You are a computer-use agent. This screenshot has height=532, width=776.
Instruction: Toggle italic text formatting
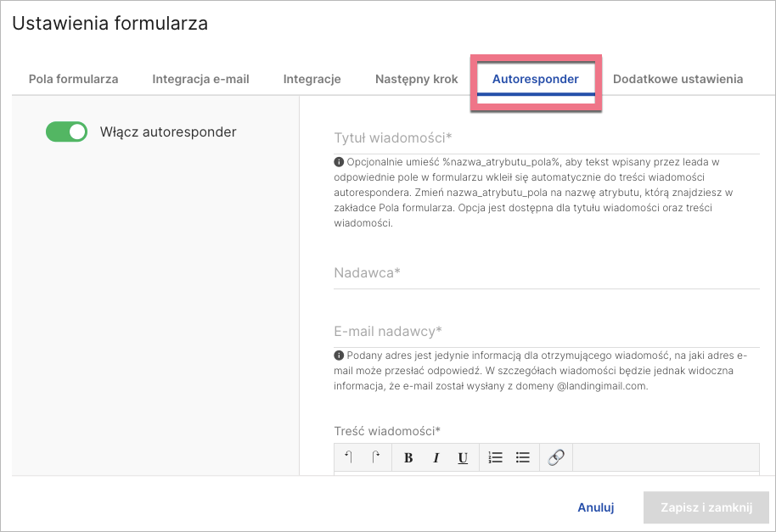tap(436, 457)
